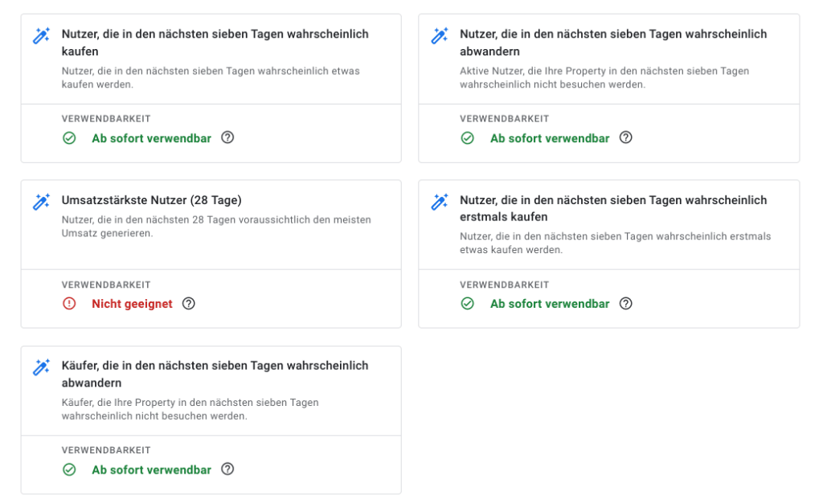This screenshot has width=823, height=504.
Task: Click description starting 'Aktive Nutzer, die Ihre Property'
Action: click(x=604, y=77)
